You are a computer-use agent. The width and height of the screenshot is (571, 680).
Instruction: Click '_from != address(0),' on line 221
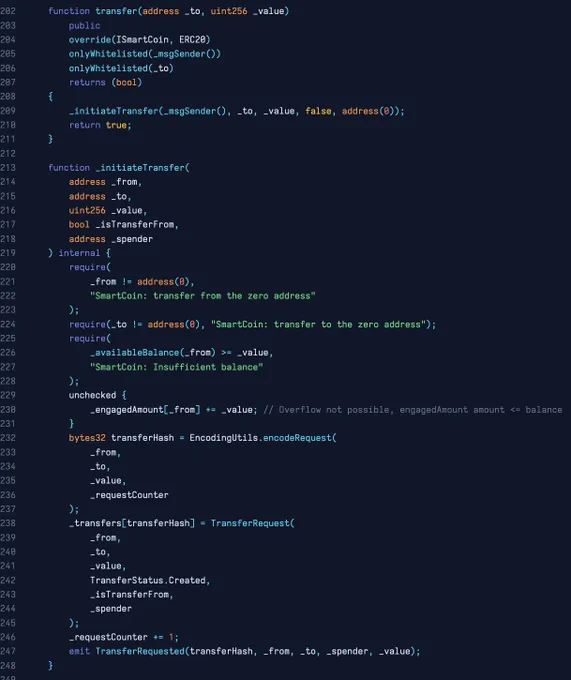pos(142,282)
